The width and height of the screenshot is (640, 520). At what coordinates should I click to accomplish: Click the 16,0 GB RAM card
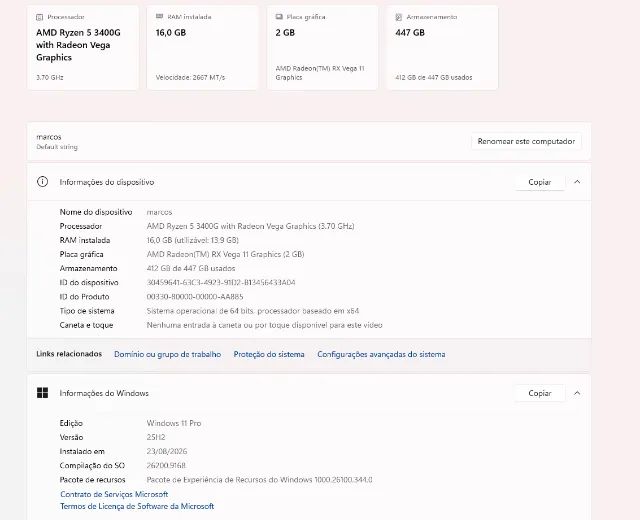click(x=202, y=47)
